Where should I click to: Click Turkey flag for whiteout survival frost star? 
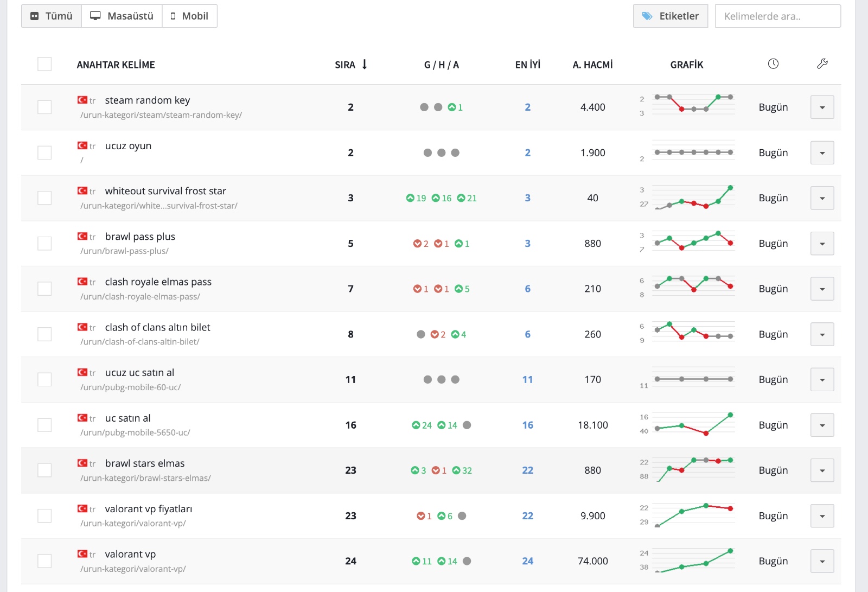pyautogui.click(x=82, y=190)
